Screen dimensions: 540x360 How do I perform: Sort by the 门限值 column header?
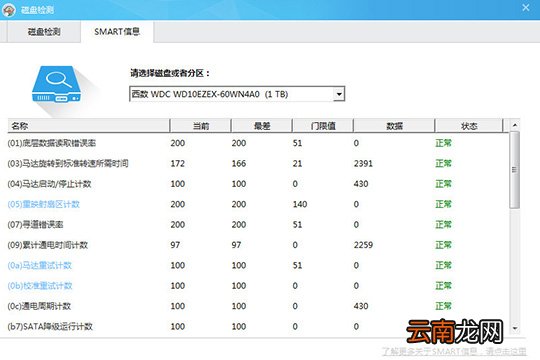[x=323, y=126]
